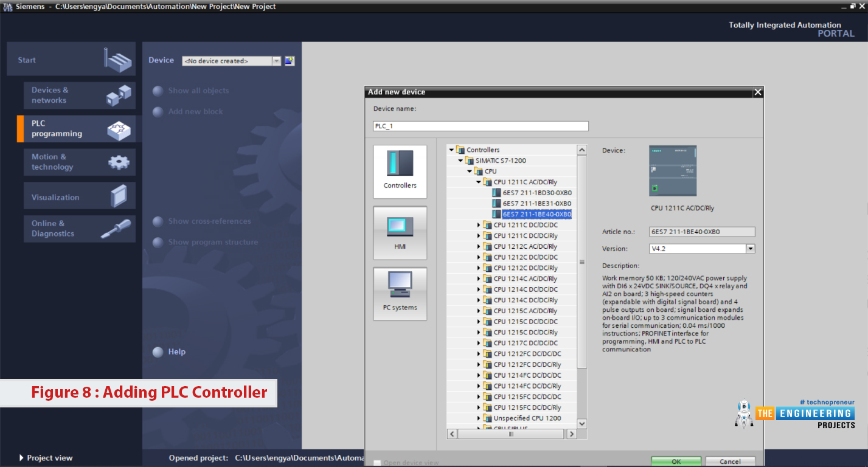Click the Cancel button

point(730,462)
